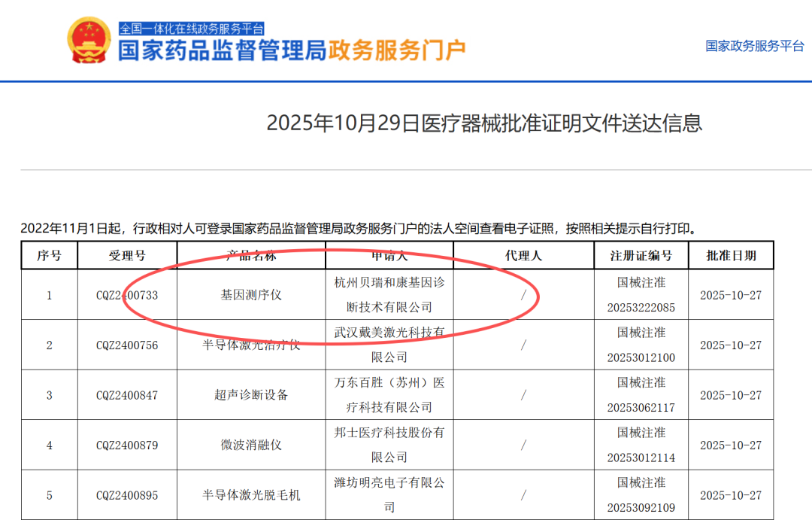Viewport: 812px width, 520px height.
Task: Select acceptance number CQZ2400756 cell
Action: [127, 345]
